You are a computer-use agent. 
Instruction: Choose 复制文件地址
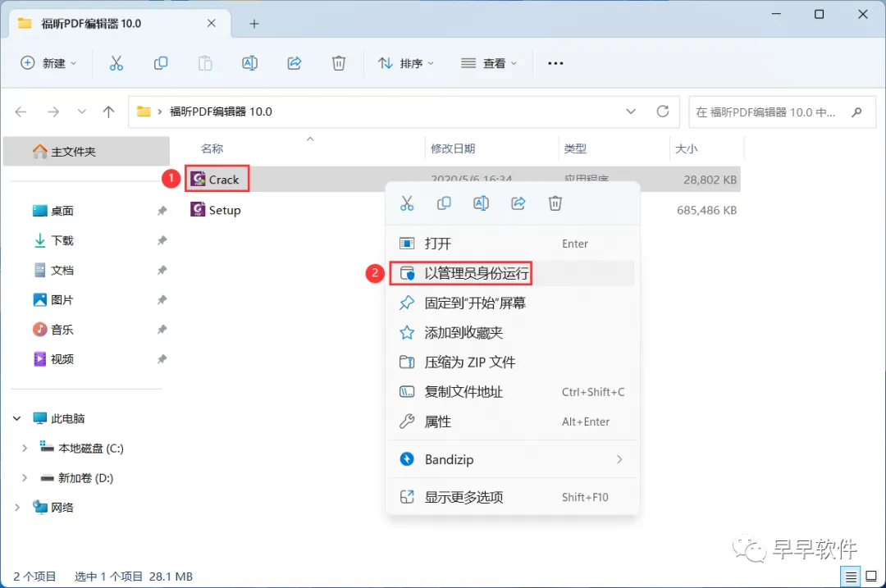[x=512, y=392]
